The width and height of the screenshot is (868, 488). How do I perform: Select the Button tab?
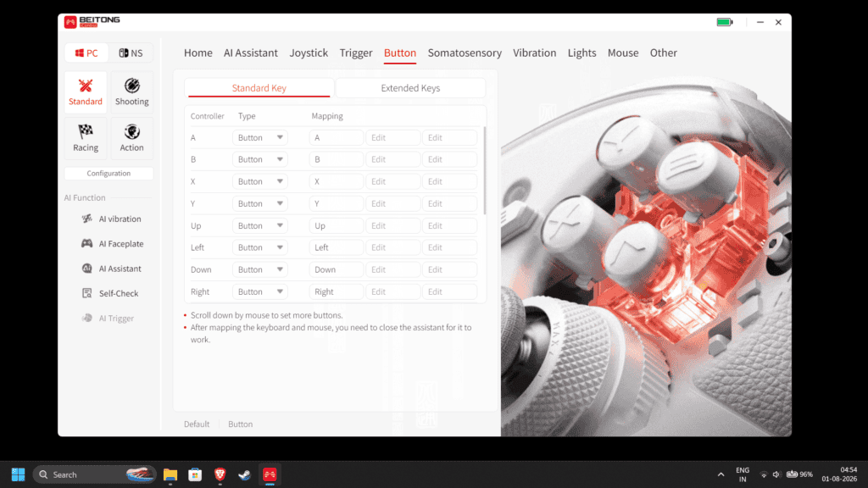(x=400, y=53)
